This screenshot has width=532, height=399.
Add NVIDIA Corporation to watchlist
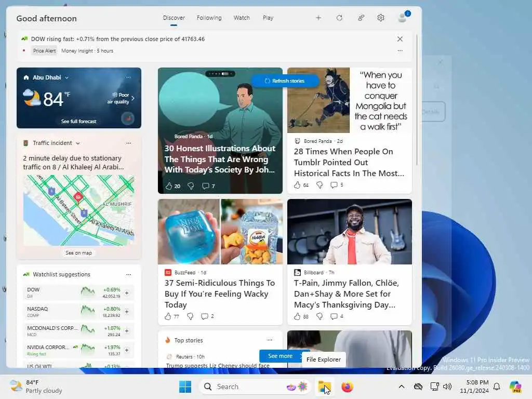[127, 350]
